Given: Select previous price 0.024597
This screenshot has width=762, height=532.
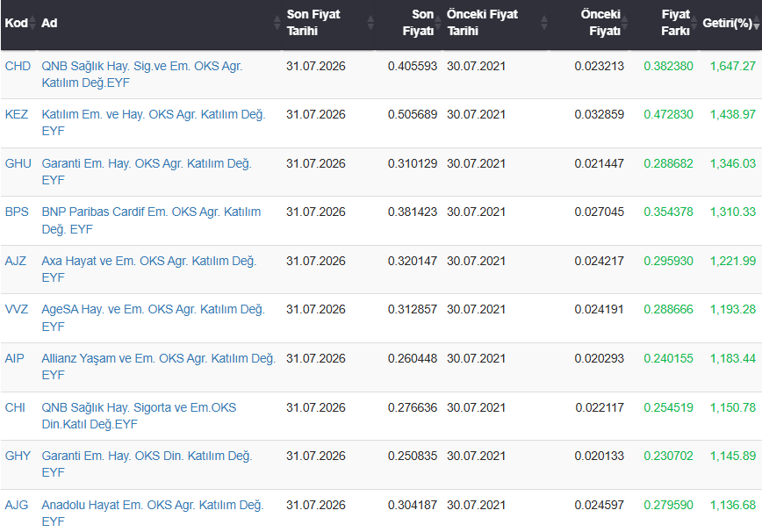Looking at the screenshot, I should (x=600, y=505).
